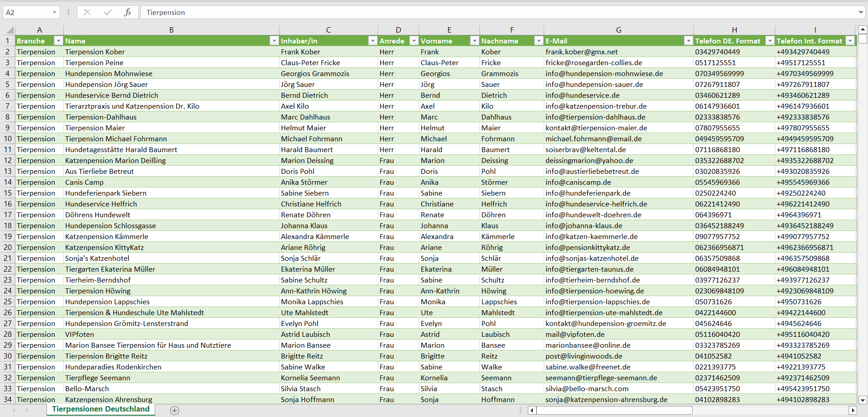Click info@hundeservice.de email cell
The height and width of the screenshot is (417, 868).
pos(618,95)
